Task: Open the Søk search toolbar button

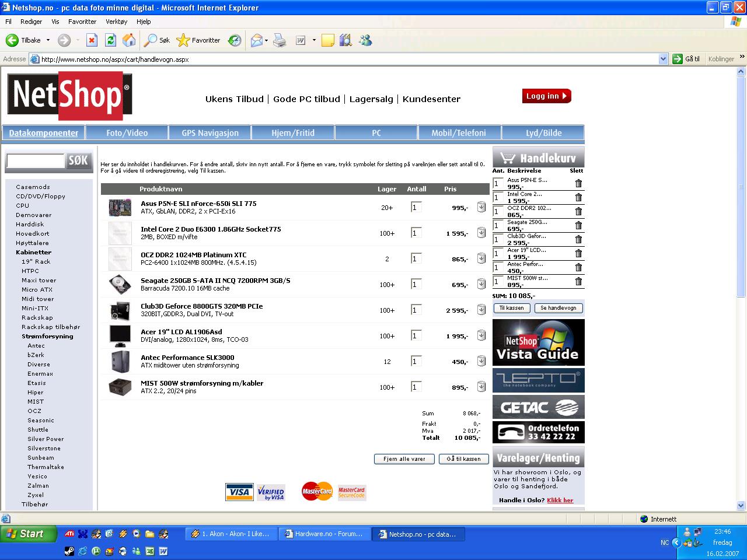Action: click(158, 40)
